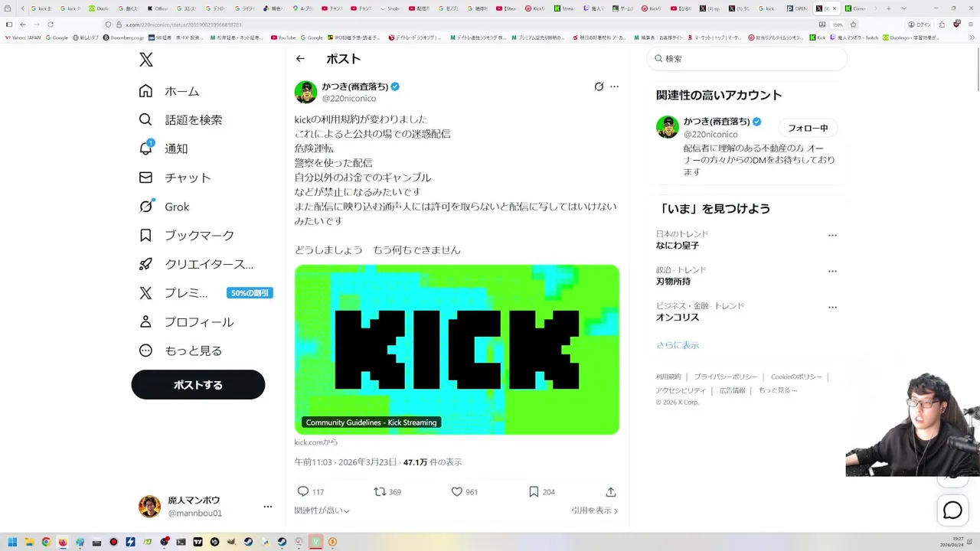Expand the 関連性が高い sort dropdown

322,510
